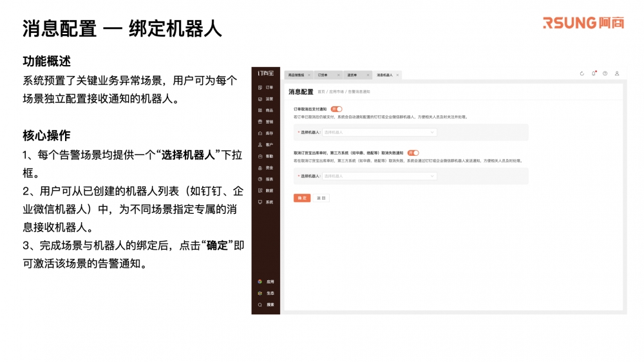Close the 订货单 tab
The image size is (644, 362).
(x=339, y=75)
